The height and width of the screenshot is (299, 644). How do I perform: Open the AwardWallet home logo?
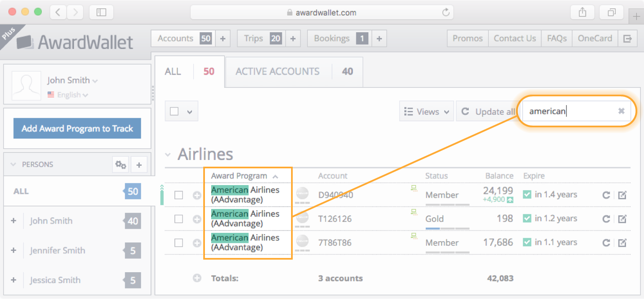click(75, 42)
